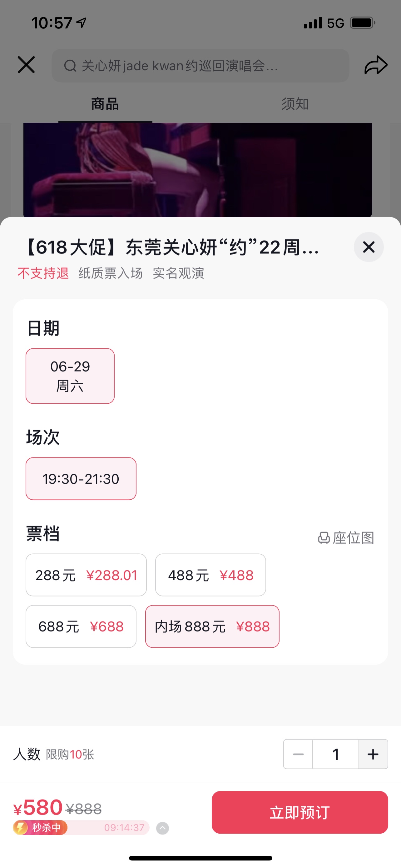Image resolution: width=401 pixels, height=868 pixels.
Task: Tap the concert poster image
Action: pos(198,170)
